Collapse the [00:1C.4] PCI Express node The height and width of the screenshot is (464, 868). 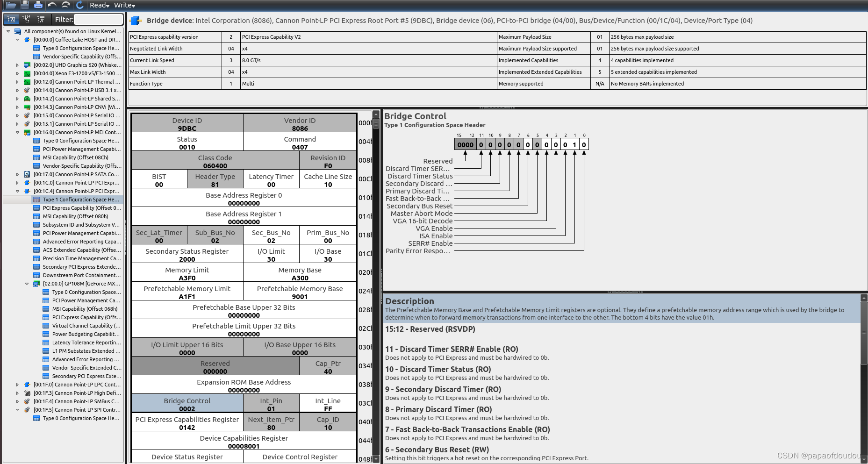point(17,191)
